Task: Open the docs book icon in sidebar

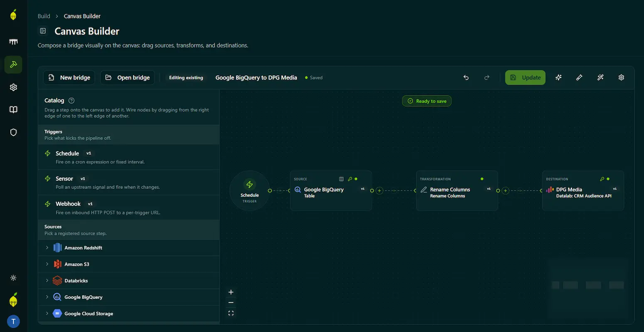Action: (x=13, y=110)
